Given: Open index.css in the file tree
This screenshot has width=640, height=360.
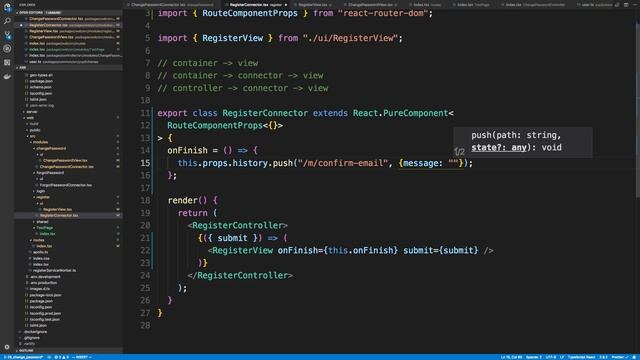Looking at the screenshot, I should (41, 258).
